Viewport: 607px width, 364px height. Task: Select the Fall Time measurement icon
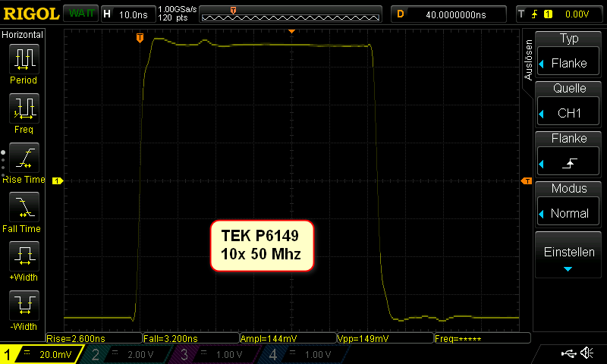pyautogui.click(x=24, y=207)
